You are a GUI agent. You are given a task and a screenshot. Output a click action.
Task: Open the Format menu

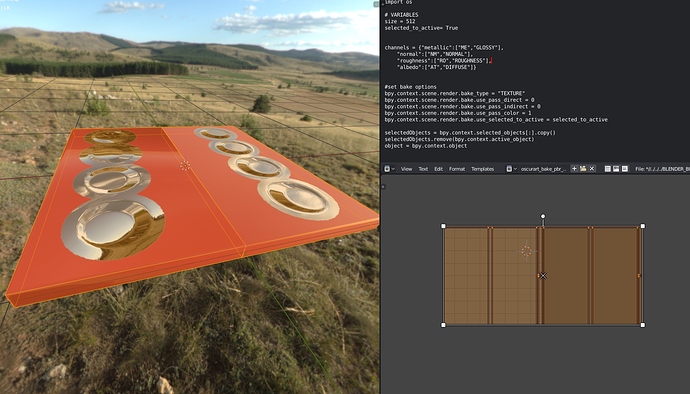pos(457,169)
